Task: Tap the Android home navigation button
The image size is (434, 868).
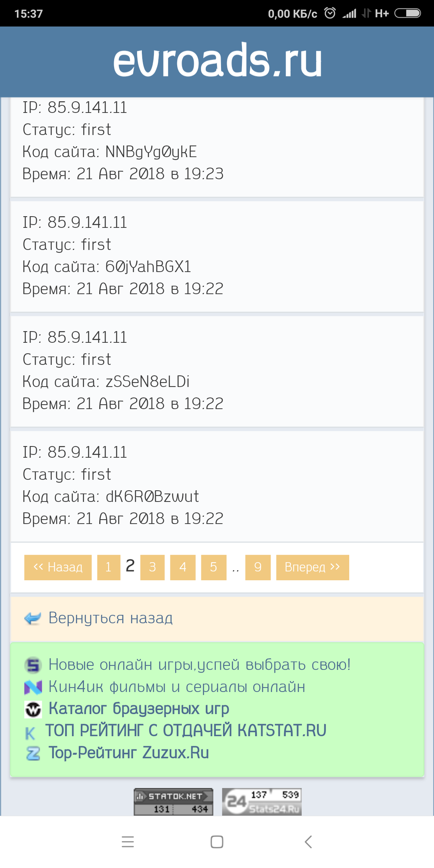Action: pos(217,841)
